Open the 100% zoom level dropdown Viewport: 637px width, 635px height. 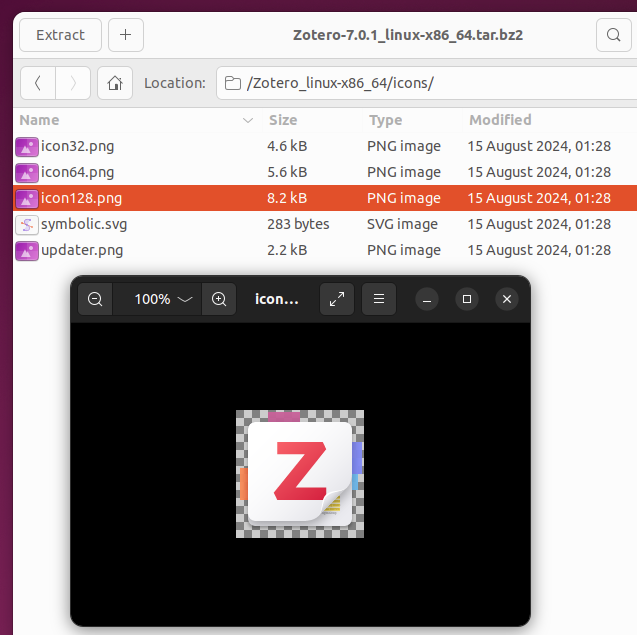157,299
